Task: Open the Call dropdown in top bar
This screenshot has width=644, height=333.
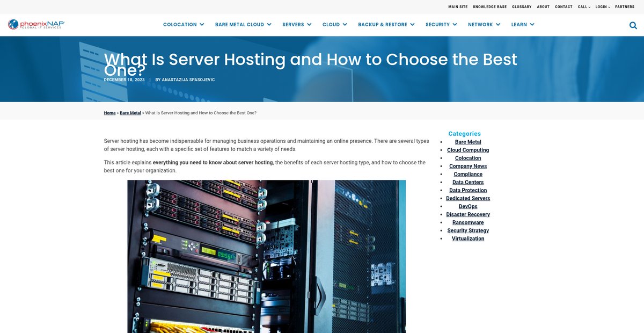Action: coord(584,7)
